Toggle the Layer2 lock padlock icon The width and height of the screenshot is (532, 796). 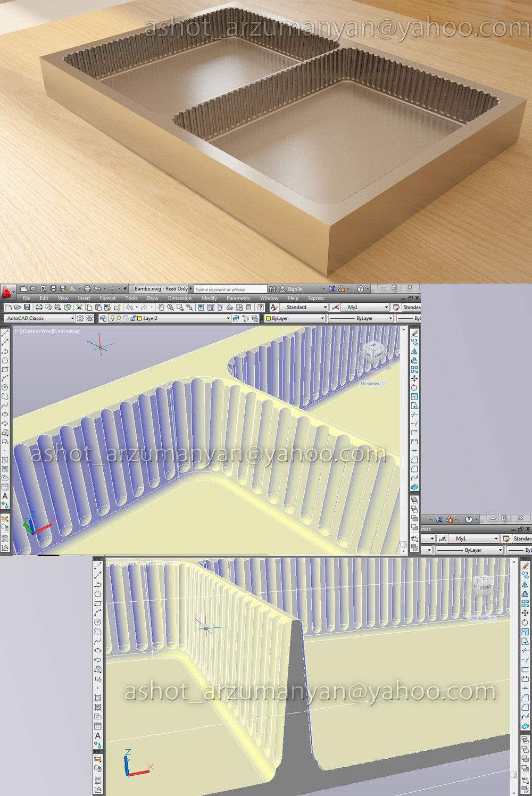point(133,318)
